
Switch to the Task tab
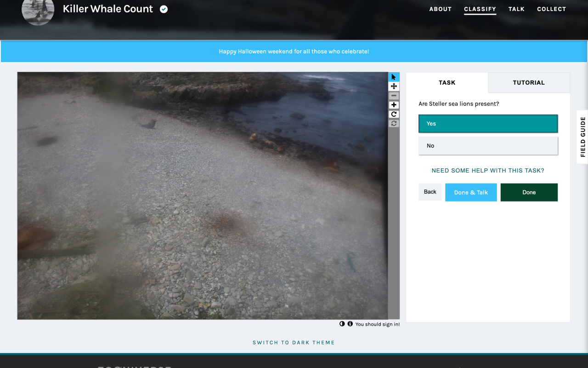pyautogui.click(x=447, y=83)
